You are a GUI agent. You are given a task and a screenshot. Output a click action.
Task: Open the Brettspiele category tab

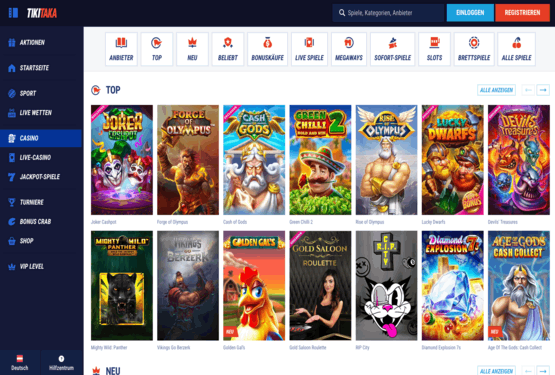pos(474,49)
